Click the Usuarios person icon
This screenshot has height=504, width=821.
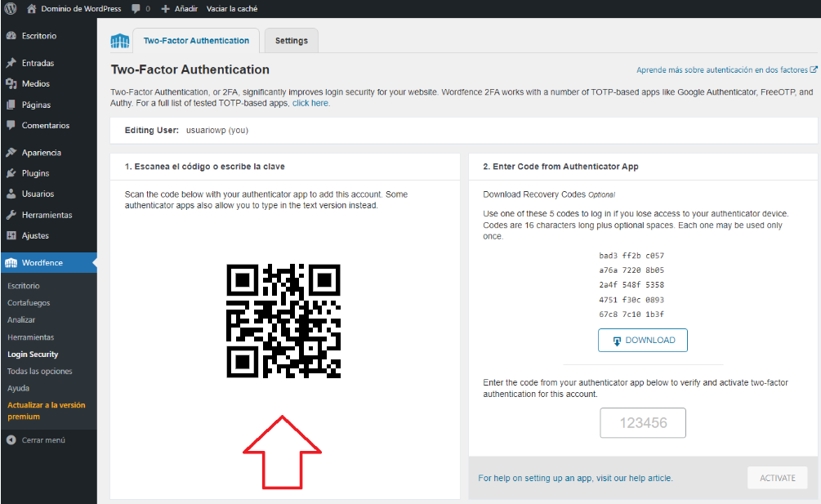pos(11,194)
